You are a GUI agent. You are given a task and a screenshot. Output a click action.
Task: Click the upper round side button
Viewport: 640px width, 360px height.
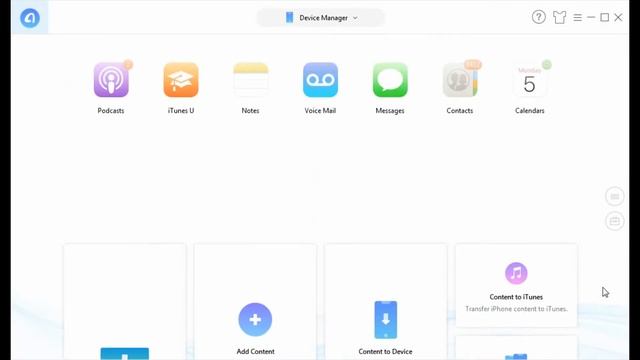[615, 196]
